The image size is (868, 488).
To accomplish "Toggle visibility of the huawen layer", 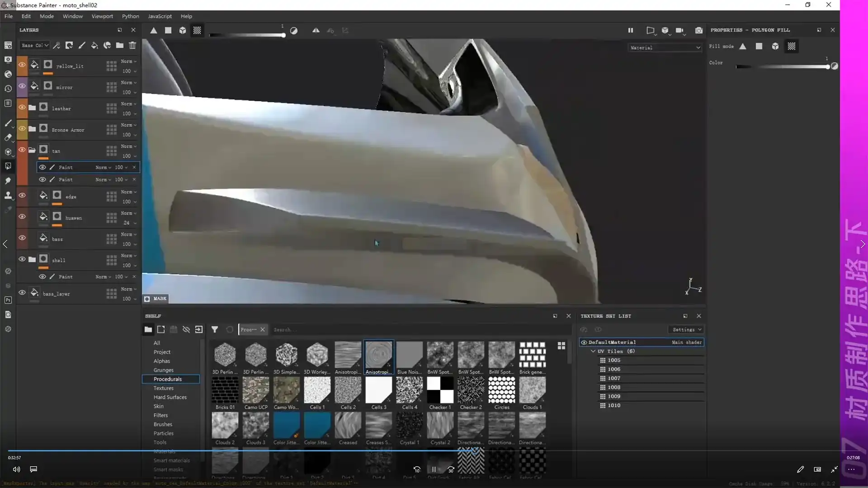I will 22,216.
